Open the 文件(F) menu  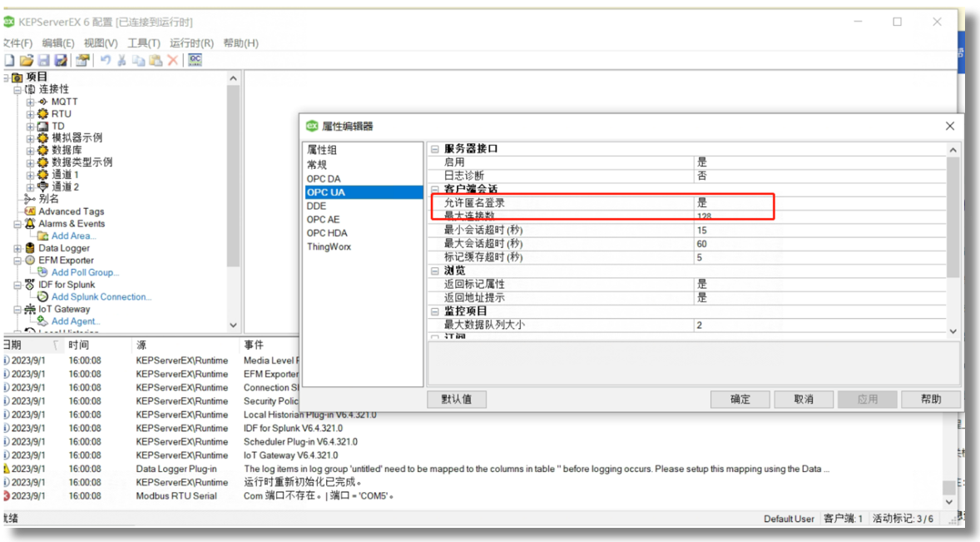pos(17,43)
